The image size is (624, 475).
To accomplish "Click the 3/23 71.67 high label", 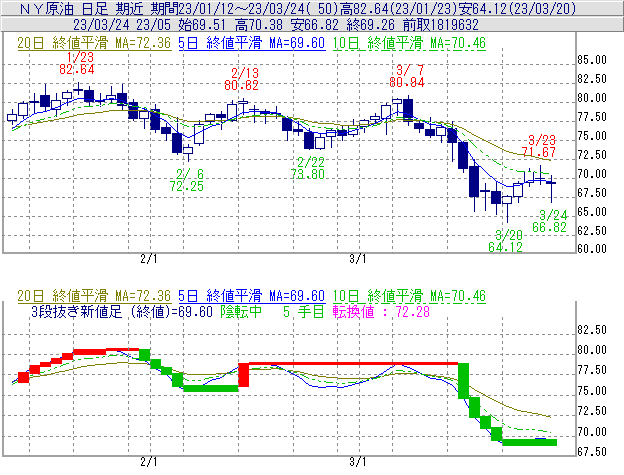I will coord(538,146).
